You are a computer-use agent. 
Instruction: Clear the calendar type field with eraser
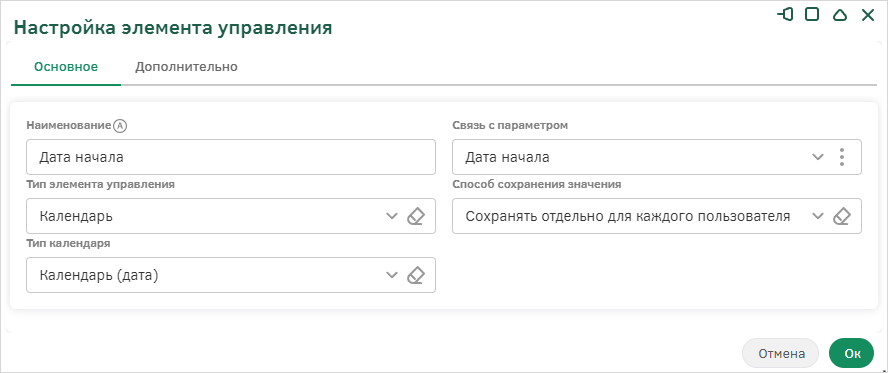(x=416, y=276)
